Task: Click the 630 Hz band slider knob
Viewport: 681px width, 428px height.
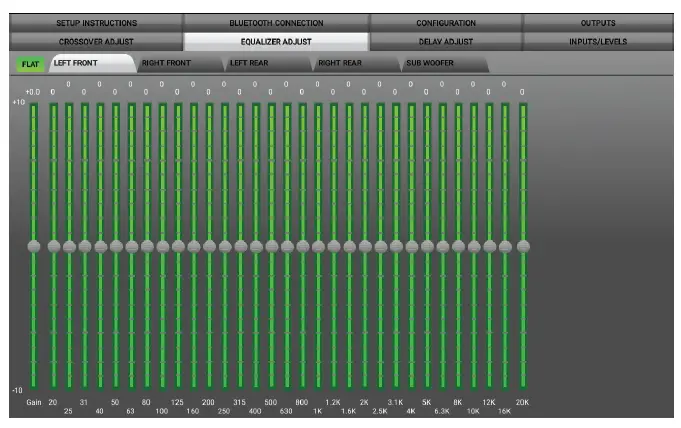Action: (288, 246)
